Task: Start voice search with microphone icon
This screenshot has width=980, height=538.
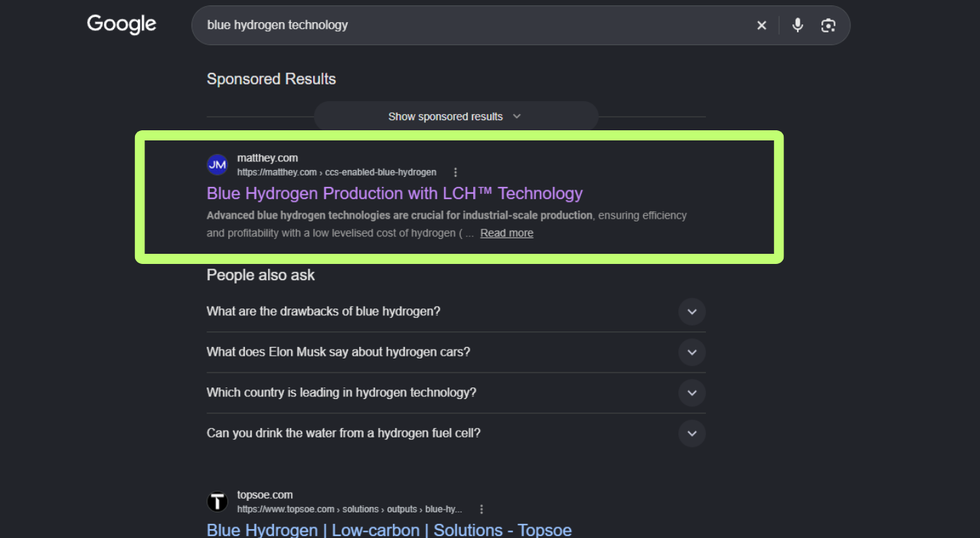Action: (798, 26)
